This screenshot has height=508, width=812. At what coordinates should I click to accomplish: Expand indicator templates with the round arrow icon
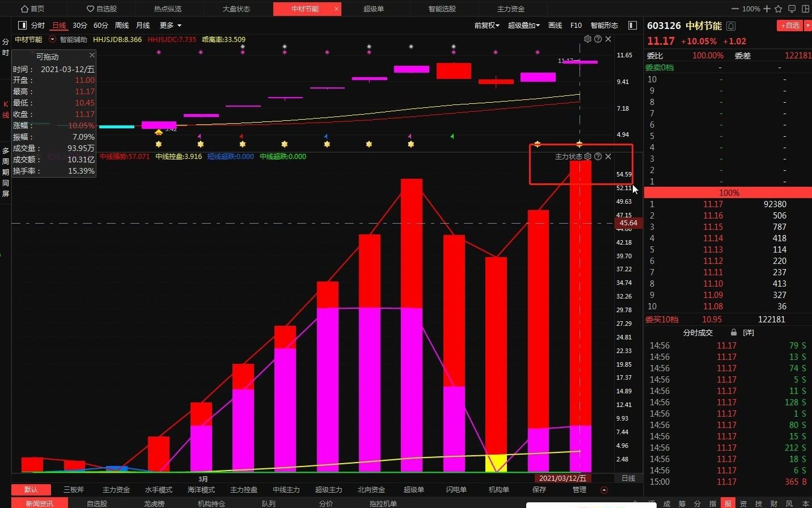click(x=604, y=490)
